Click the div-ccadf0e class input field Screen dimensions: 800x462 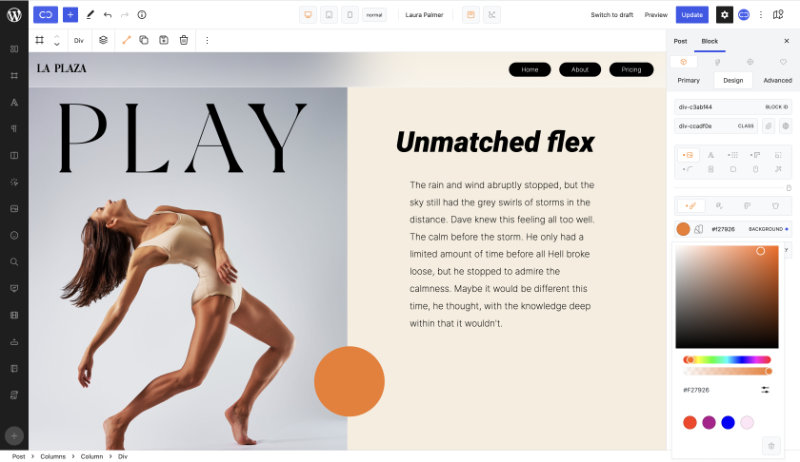pyautogui.click(x=716, y=126)
